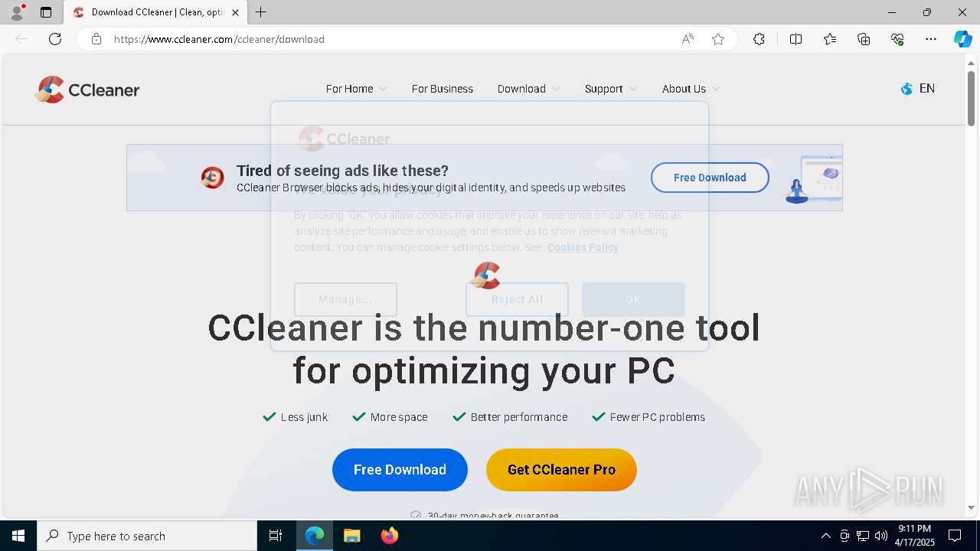Screen dimensions: 980x551
Task: Click the Fewer PC problems text
Action: pyautogui.click(x=658, y=417)
